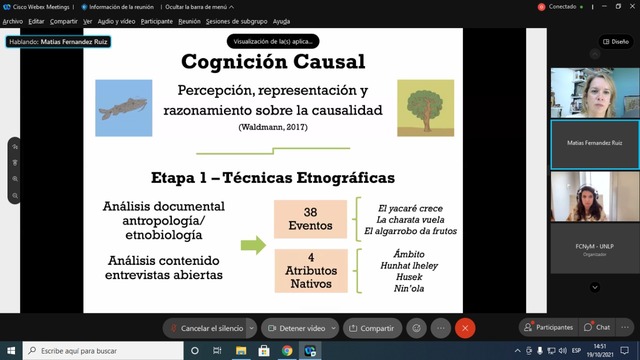Viewport: 640px width, 360px height.
Task: Open panel options ellipsis beside Chat
Action: click(625, 327)
